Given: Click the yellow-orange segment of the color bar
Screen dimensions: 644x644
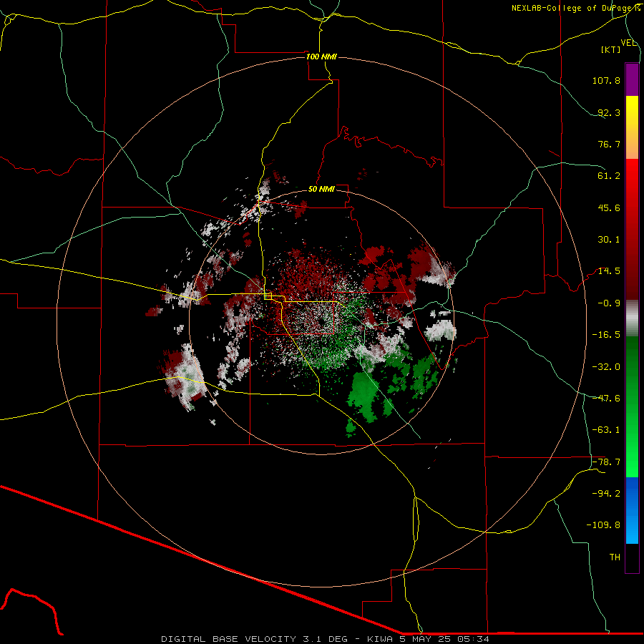Looking at the screenshot, I should [632, 127].
